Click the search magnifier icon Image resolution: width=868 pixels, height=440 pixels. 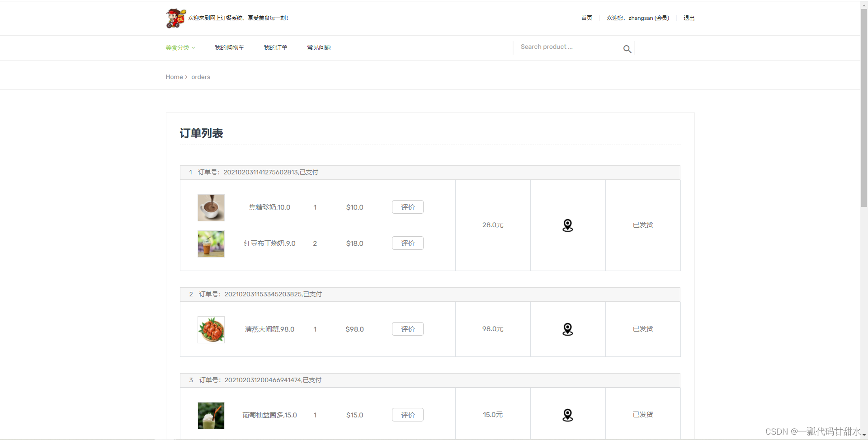(x=627, y=49)
